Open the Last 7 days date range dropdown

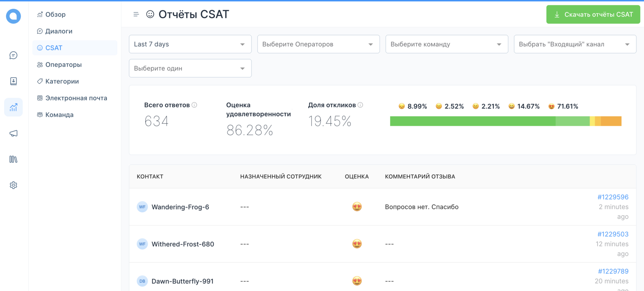[x=190, y=44]
